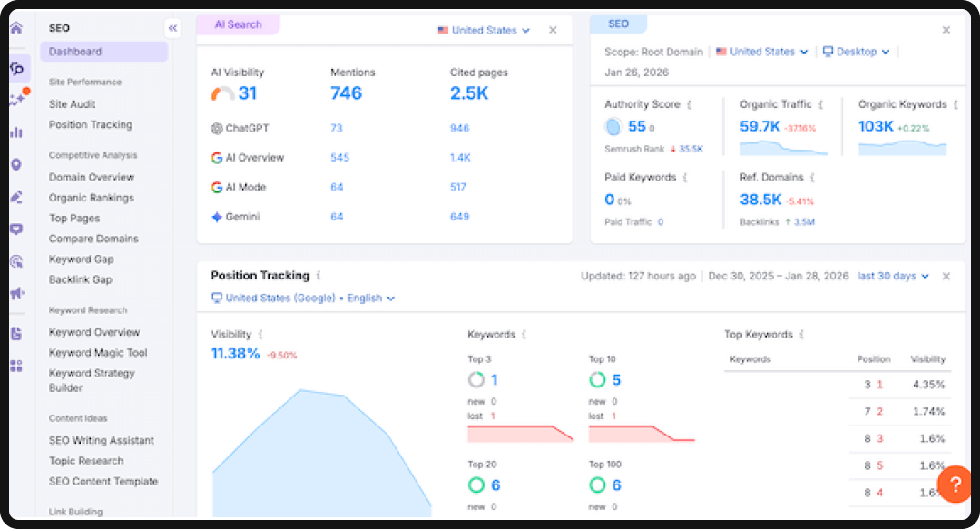Collapse the SEO sidebar with the double-chevron
980x529 pixels.
(172, 27)
